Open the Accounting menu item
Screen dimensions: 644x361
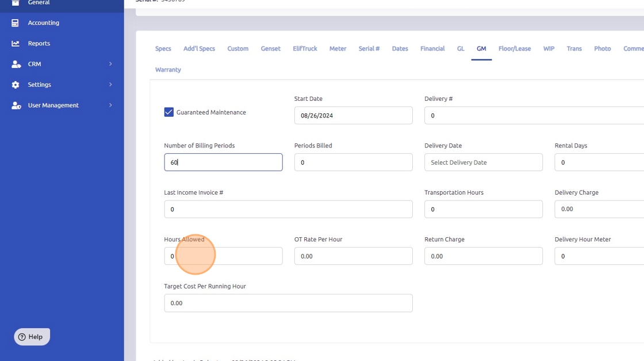point(44,23)
